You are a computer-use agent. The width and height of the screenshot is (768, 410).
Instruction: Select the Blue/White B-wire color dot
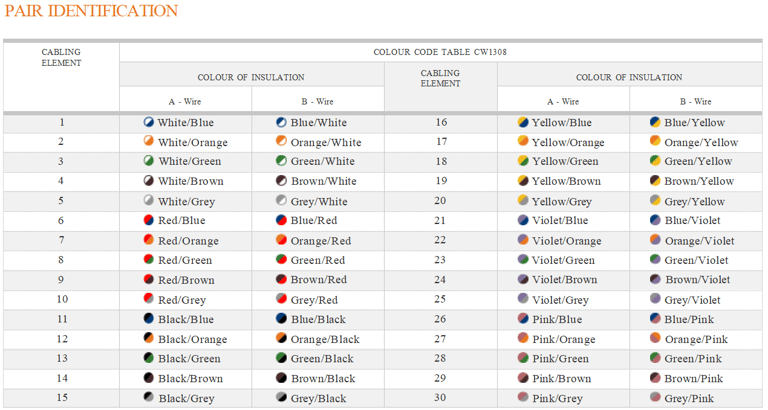click(x=281, y=122)
